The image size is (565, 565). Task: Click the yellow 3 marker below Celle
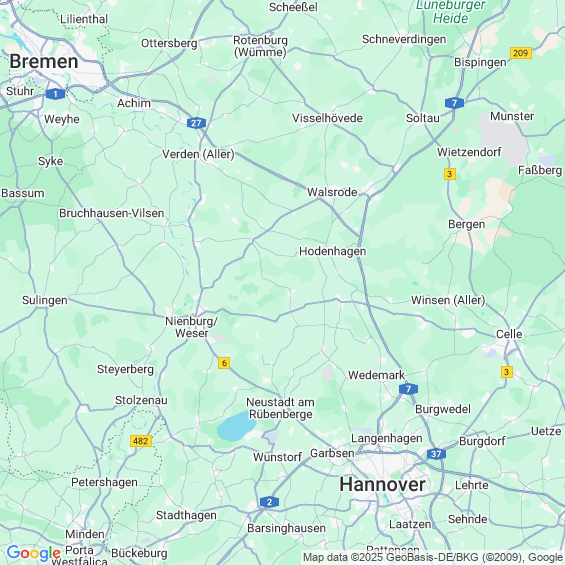coord(507,372)
